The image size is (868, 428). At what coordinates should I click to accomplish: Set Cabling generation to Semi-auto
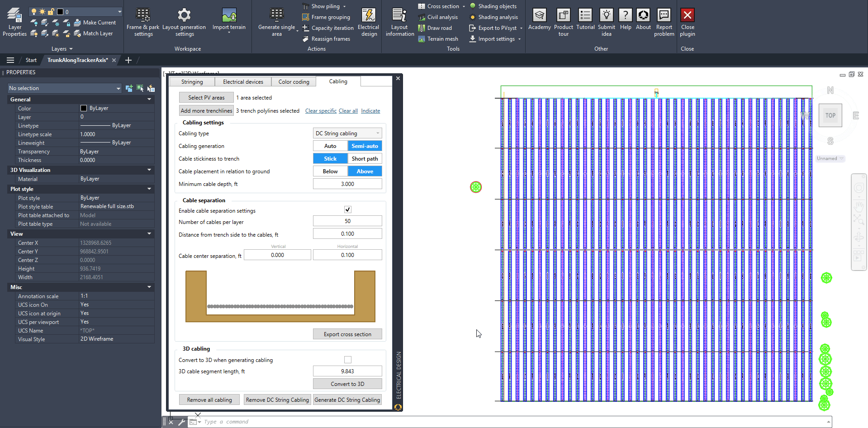(365, 146)
